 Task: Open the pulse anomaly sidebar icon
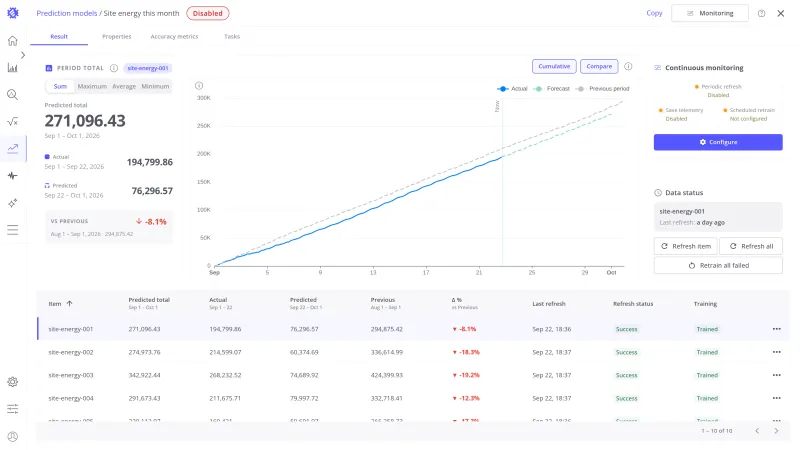click(13, 176)
